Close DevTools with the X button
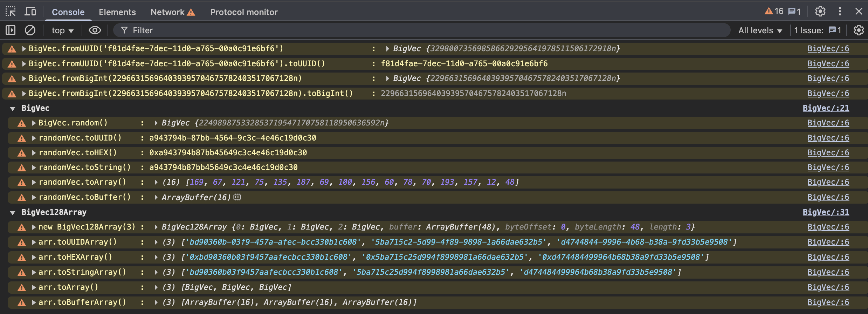 [859, 12]
